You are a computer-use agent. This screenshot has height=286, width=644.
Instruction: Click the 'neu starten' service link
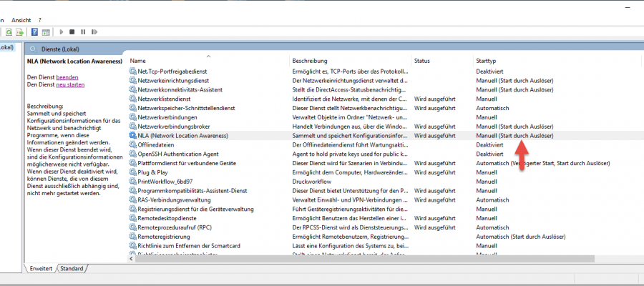point(70,84)
